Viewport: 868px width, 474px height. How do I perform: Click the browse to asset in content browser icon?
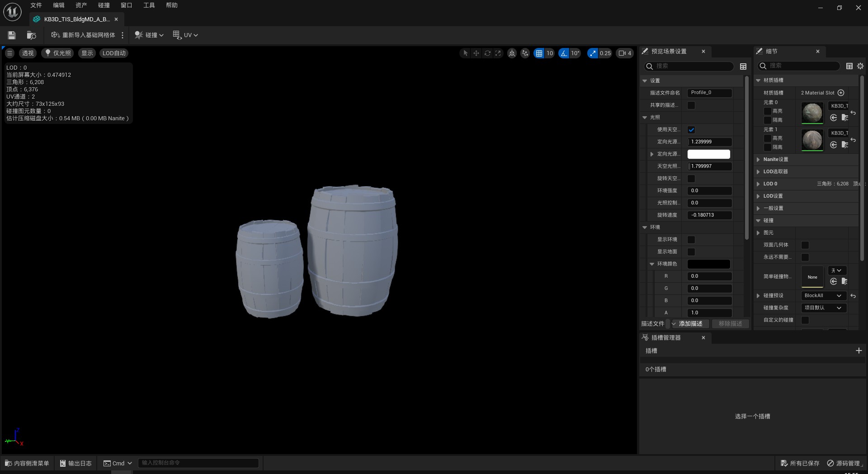pos(31,35)
